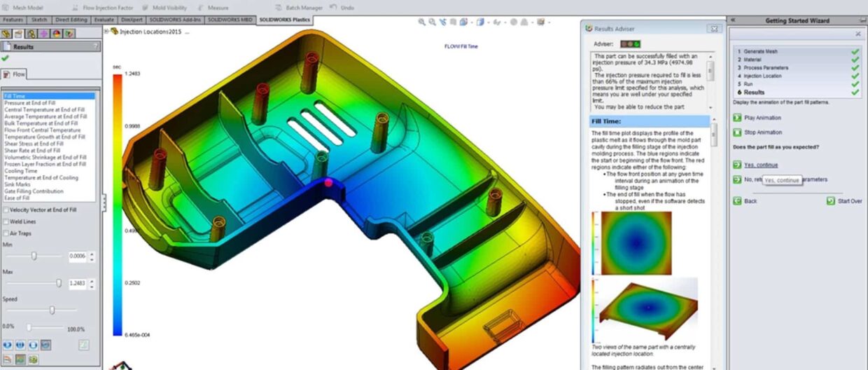Click Injection Location wizard step
The height and width of the screenshot is (370, 868).
759,76
